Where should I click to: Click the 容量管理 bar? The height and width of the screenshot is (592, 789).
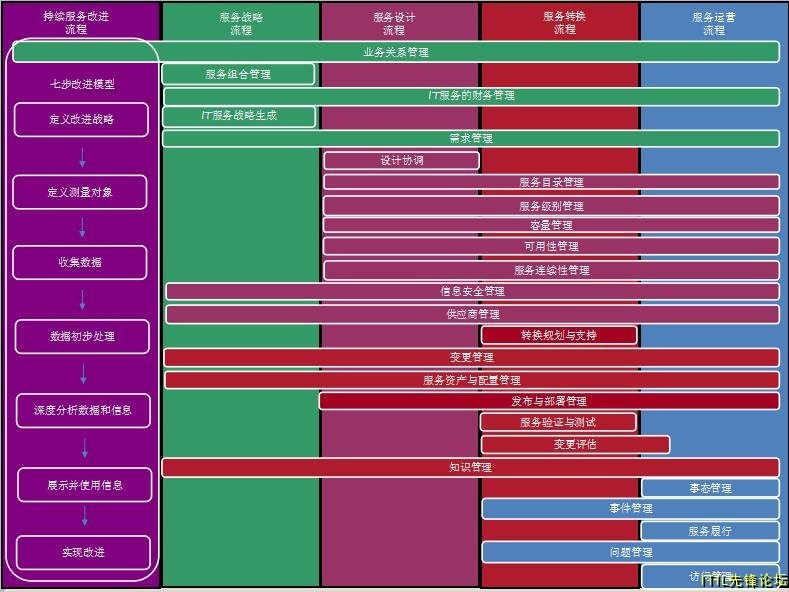(551, 225)
